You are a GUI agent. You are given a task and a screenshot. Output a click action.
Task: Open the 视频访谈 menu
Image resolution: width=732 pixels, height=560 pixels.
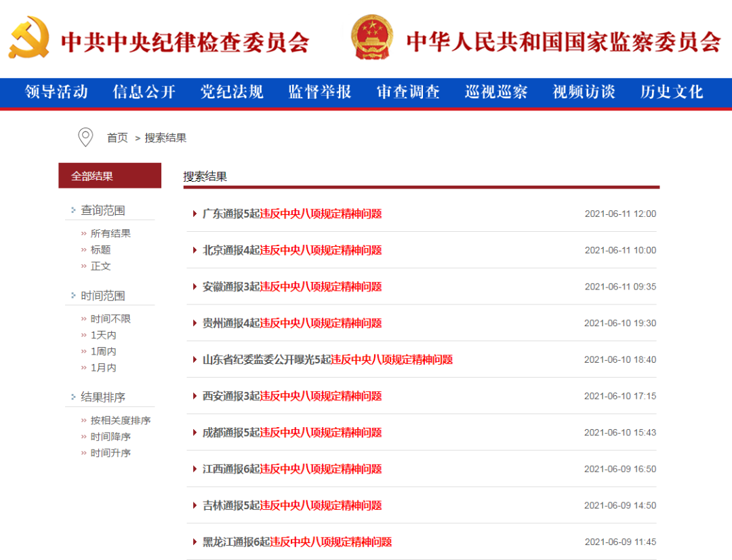click(x=582, y=93)
